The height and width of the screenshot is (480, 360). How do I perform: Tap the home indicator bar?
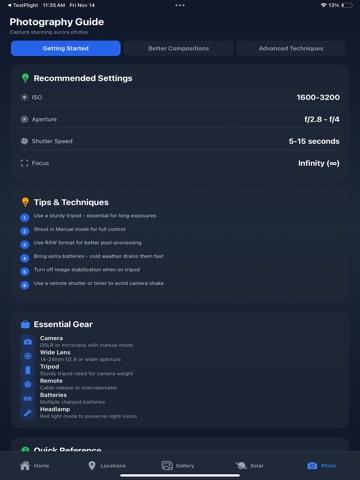pyautogui.click(x=180, y=476)
